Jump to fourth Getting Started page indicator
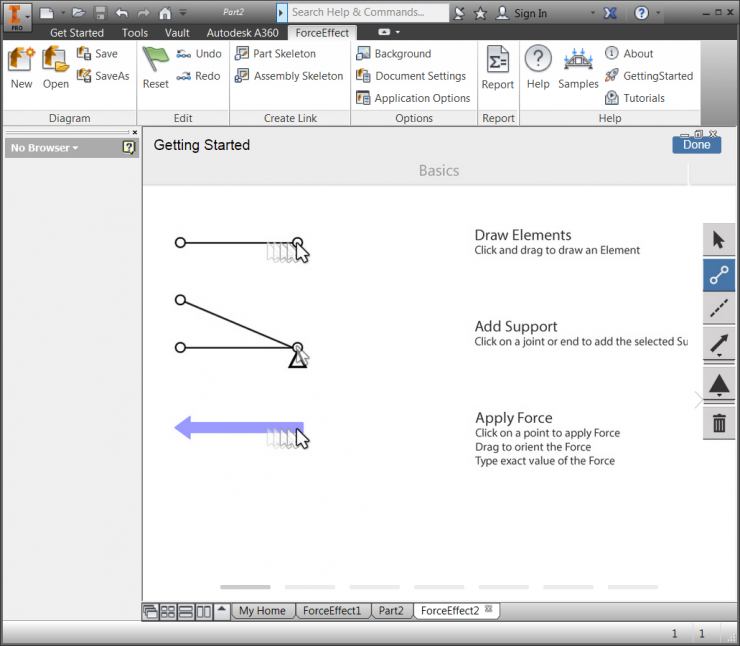Image resolution: width=740 pixels, height=646 pixels. 439,587
